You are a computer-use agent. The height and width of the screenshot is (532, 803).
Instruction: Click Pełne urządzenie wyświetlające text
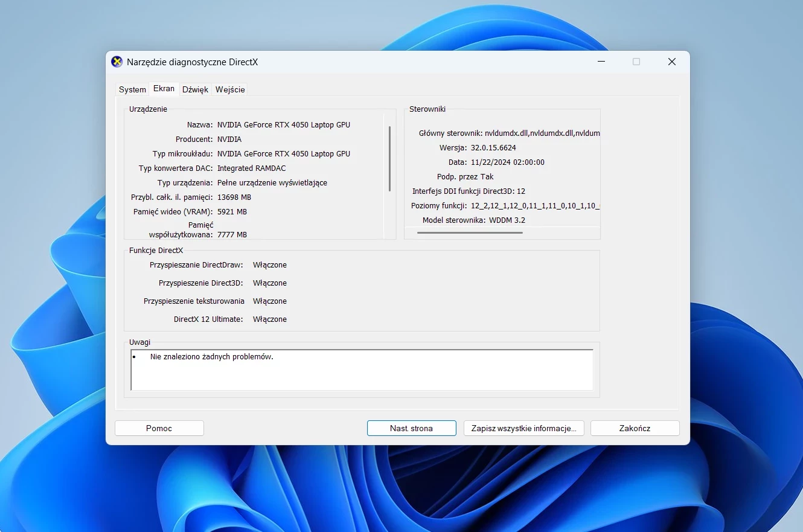coord(272,183)
